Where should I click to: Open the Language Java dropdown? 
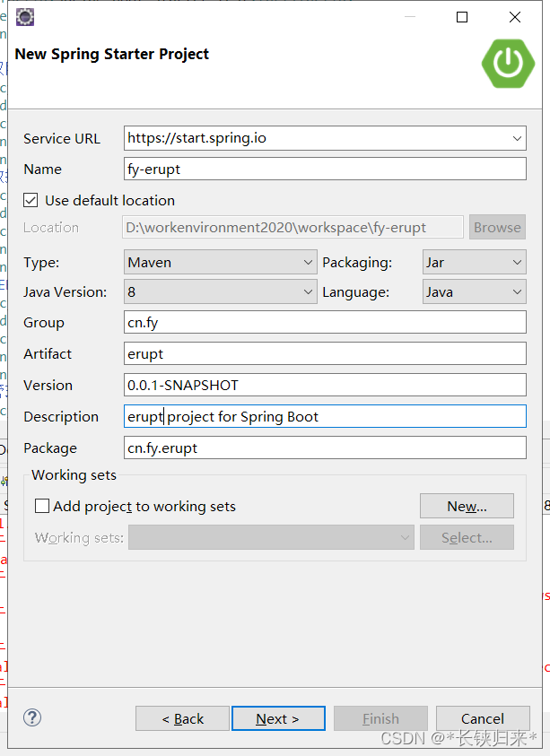(x=475, y=291)
